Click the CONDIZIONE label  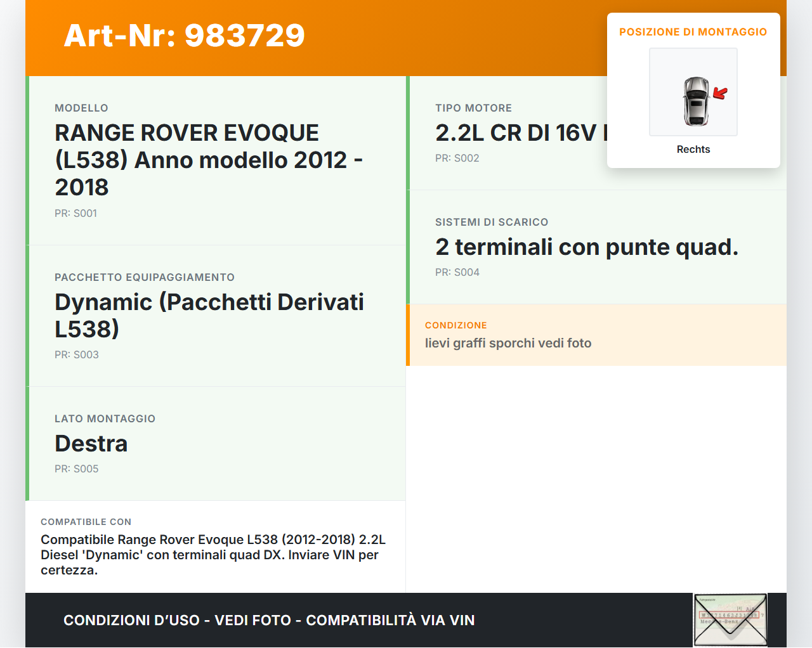click(455, 325)
